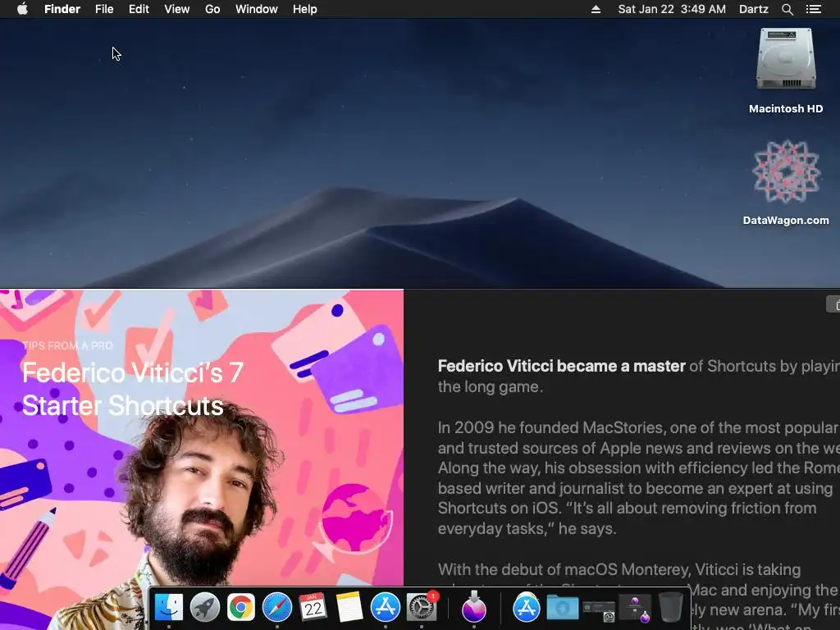Open Safari compass icon in Dock
The height and width of the screenshot is (630, 840).
tap(277, 608)
